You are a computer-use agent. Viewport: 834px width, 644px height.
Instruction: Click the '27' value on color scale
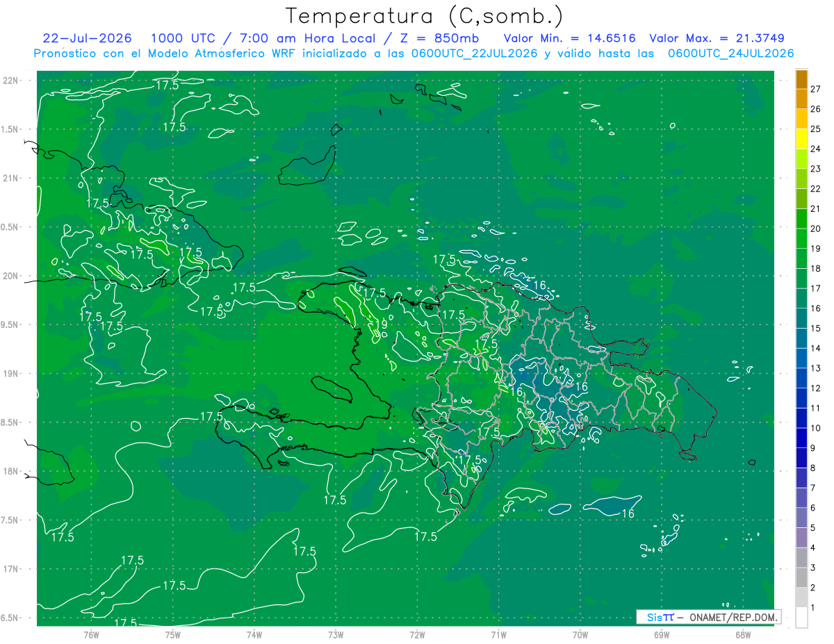pos(816,88)
